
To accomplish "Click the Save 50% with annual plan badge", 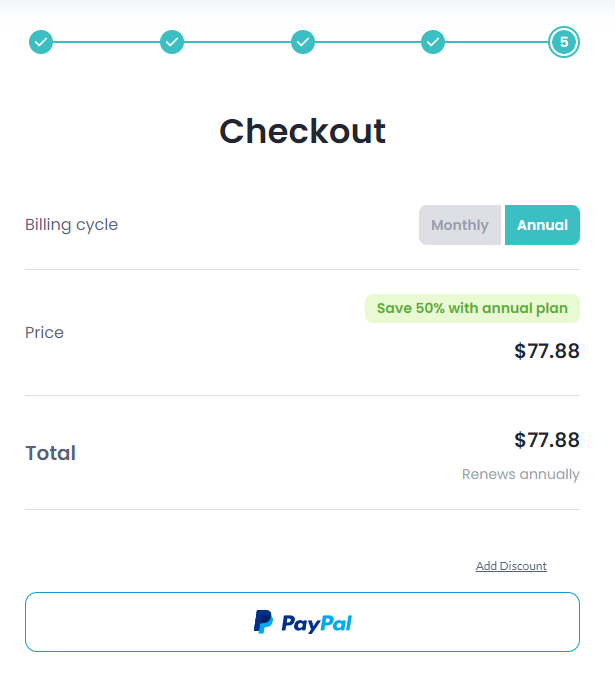I will (x=472, y=308).
